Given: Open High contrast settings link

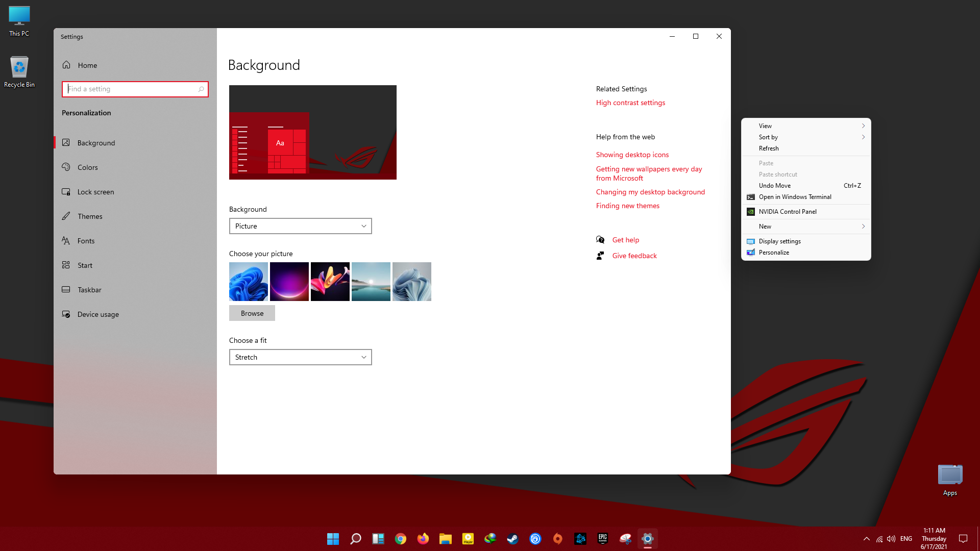Looking at the screenshot, I should (x=630, y=103).
